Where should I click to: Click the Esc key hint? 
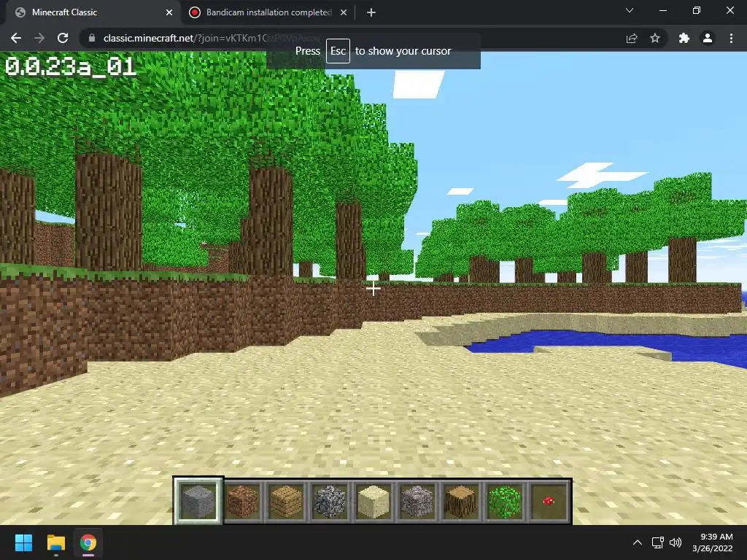point(338,51)
